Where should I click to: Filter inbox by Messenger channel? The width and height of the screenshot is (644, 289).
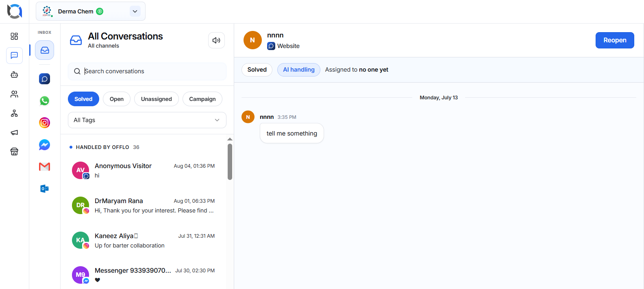45,144
